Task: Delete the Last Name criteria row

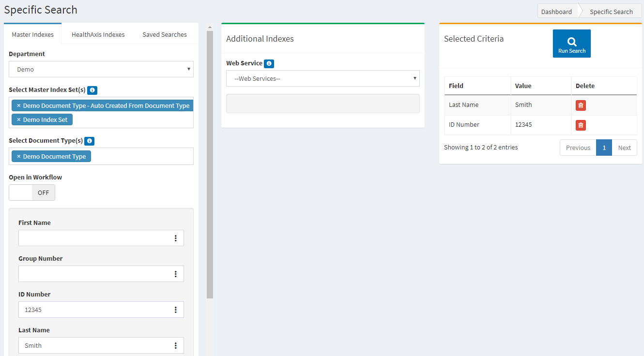Action: pos(581,105)
